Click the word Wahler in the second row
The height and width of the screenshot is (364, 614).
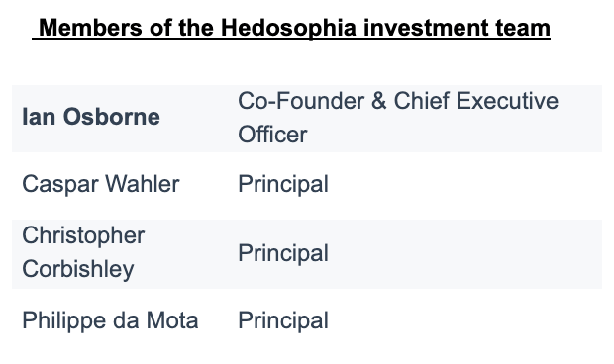[x=143, y=183]
